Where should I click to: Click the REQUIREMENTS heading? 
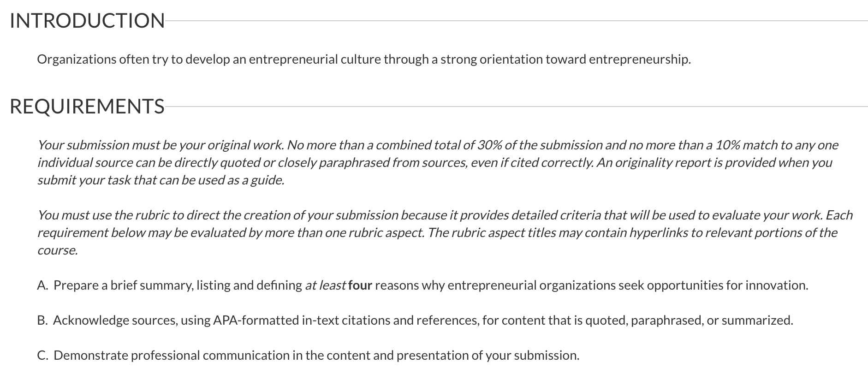[x=87, y=107]
